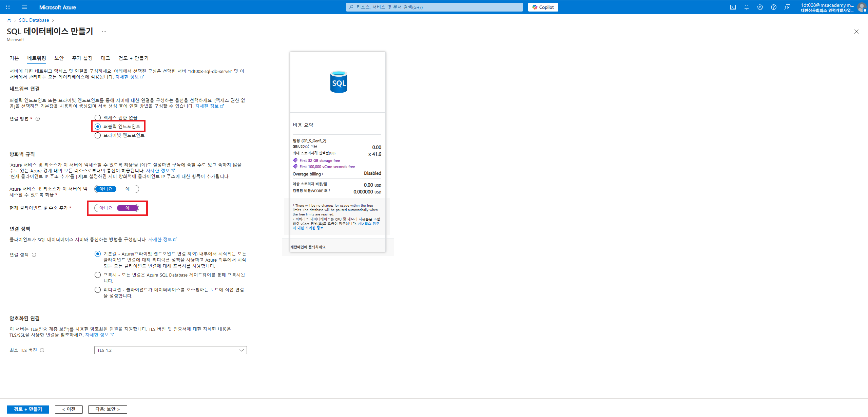Open the Copilot button
Viewport: 868px width, 417px height.
(x=543, y=7)
